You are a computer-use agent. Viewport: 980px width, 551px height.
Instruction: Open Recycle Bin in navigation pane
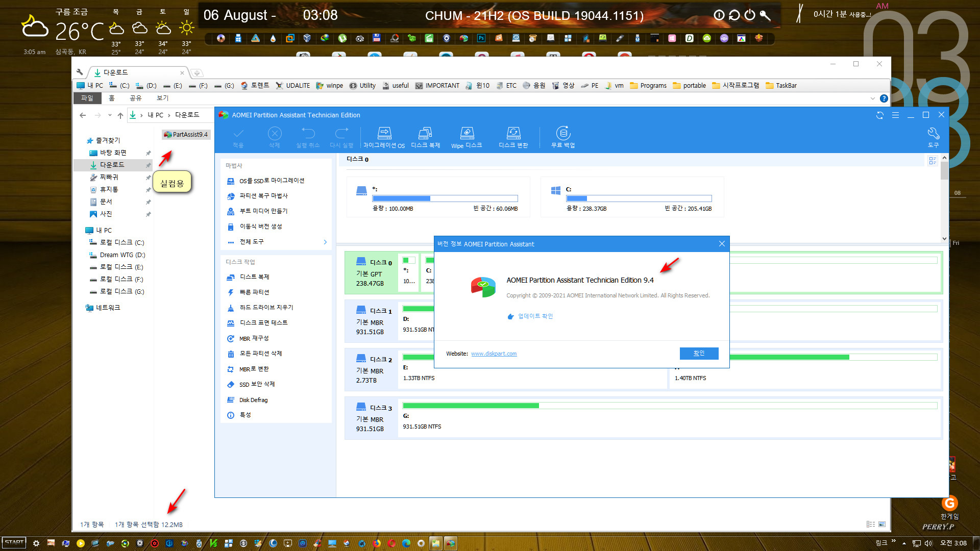pos(108,190)
